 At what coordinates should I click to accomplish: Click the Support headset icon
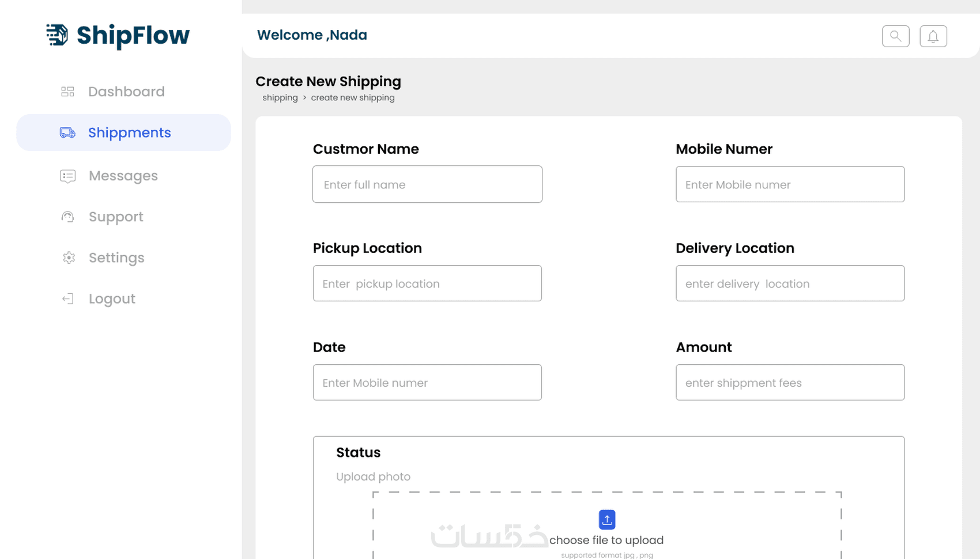click(x=67, y=217)
